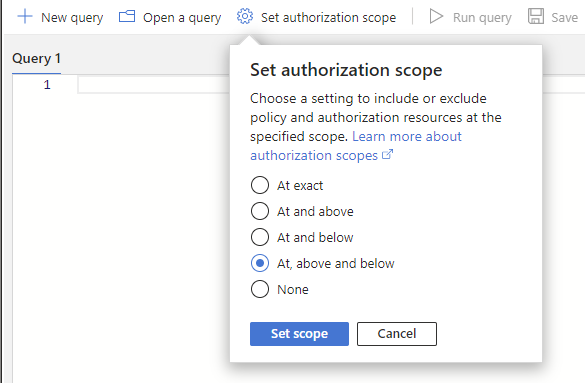Image resolution: width=585 pixels, height=383 pixels.
Task: Choose the None radio option
Action: [x=260, y=289]
